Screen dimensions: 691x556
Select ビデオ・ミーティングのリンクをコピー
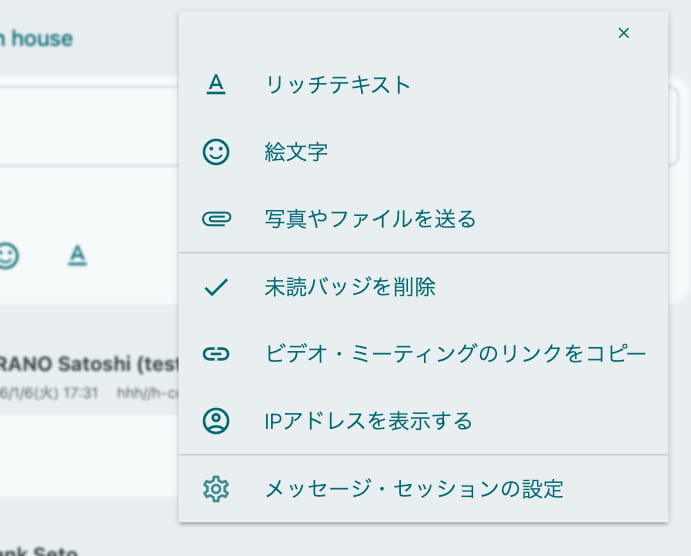click(x=455, y=353)
